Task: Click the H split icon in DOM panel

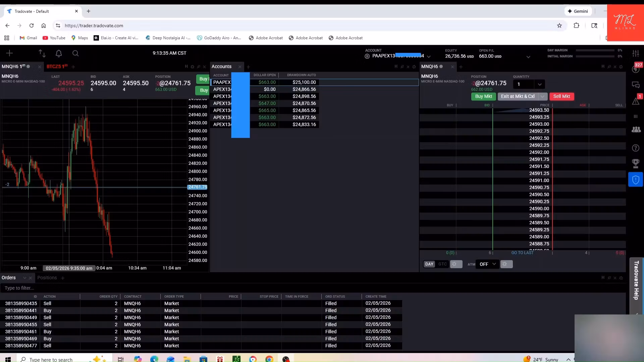Action: click(x=603, y=67)
